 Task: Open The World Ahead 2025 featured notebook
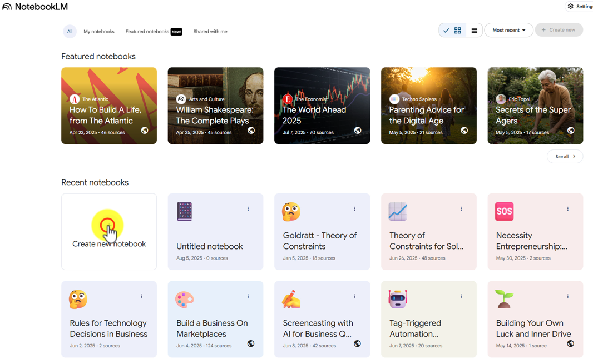322,106
